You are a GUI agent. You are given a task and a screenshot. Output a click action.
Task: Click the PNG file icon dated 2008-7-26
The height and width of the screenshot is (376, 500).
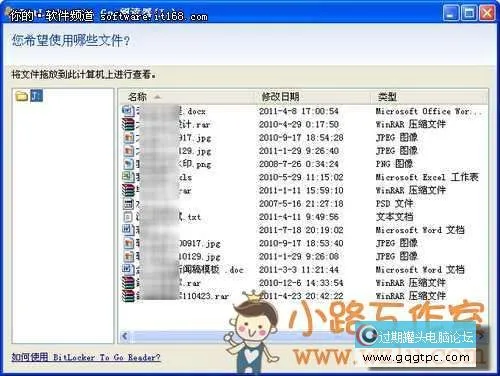point(128,164)
